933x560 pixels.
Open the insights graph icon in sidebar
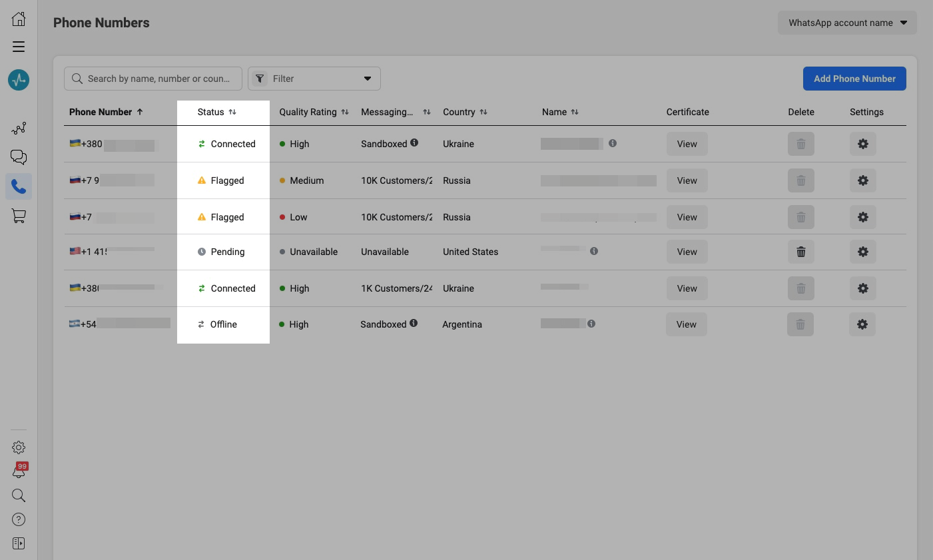click(19, 128)
